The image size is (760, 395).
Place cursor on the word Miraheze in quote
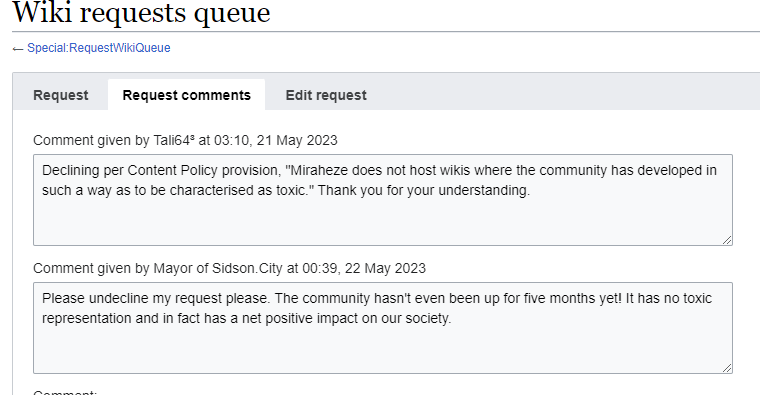click(x=319, y=171)
